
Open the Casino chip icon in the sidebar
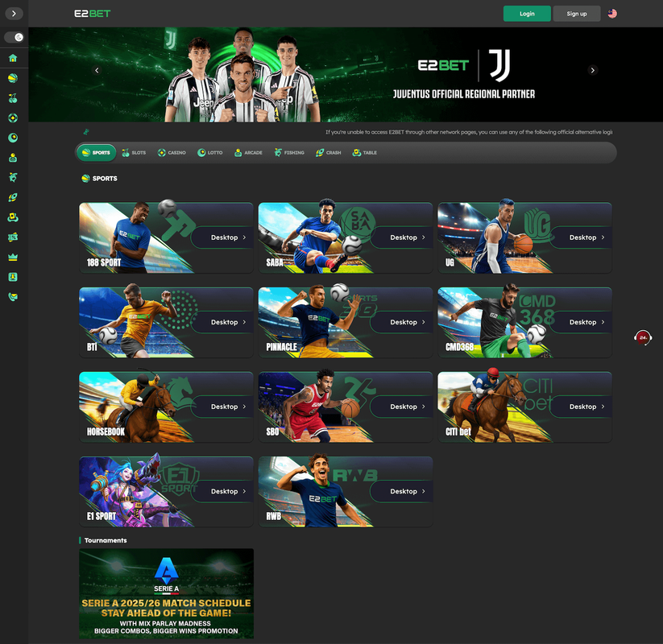point(13,118)
